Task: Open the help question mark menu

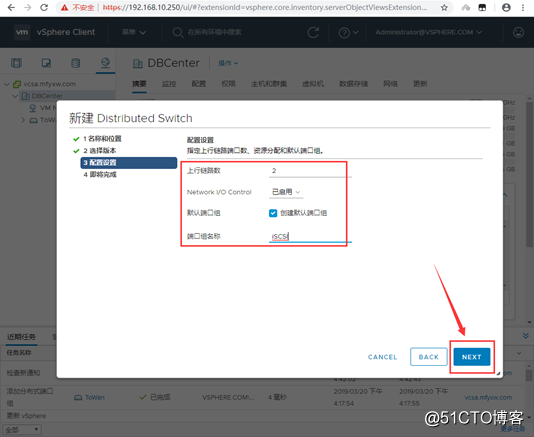Action: (x=348, y=33)
